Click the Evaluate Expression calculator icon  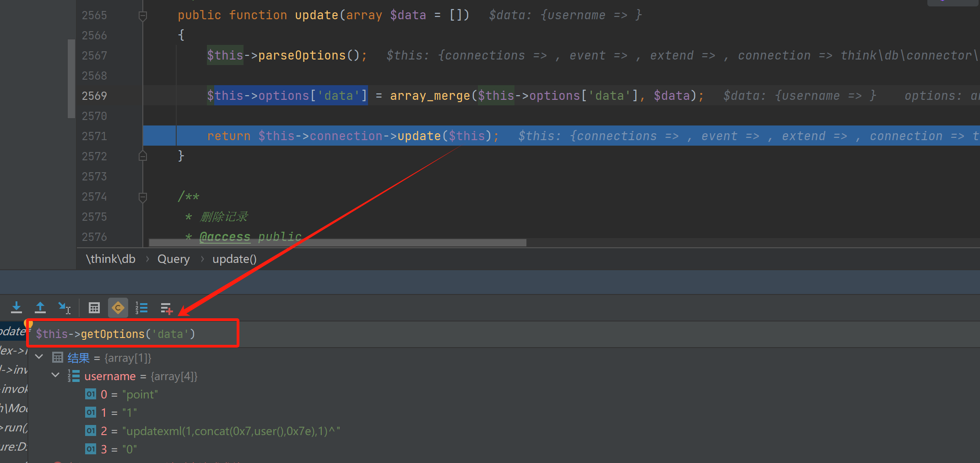point(94,308)
